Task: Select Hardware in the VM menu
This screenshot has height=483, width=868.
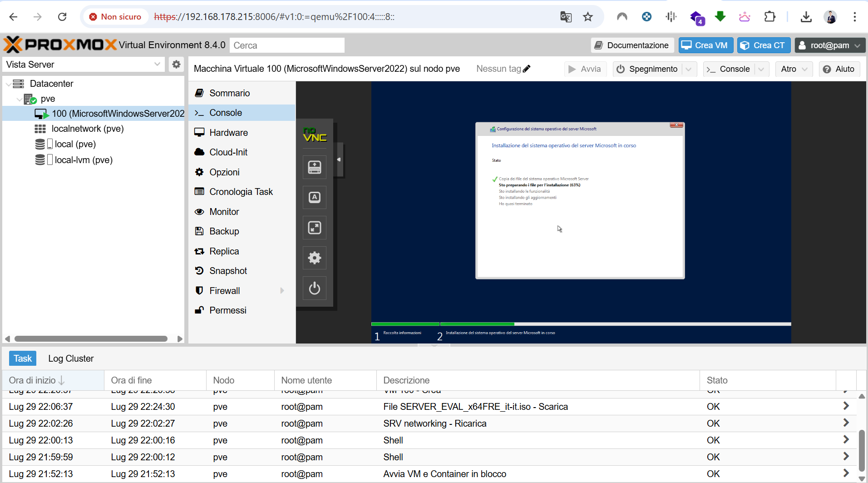Action: [228, 133]
